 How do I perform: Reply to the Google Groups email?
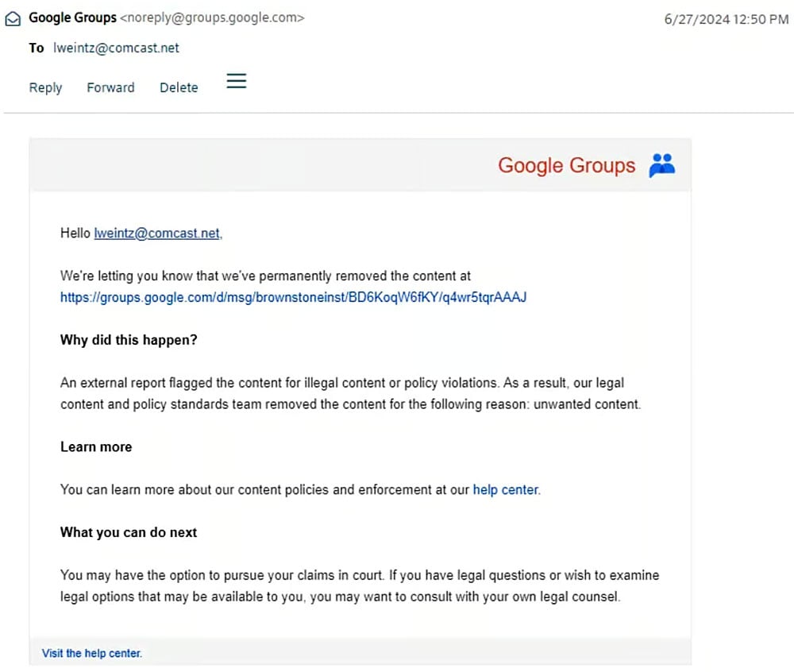[x=45, y=87]
